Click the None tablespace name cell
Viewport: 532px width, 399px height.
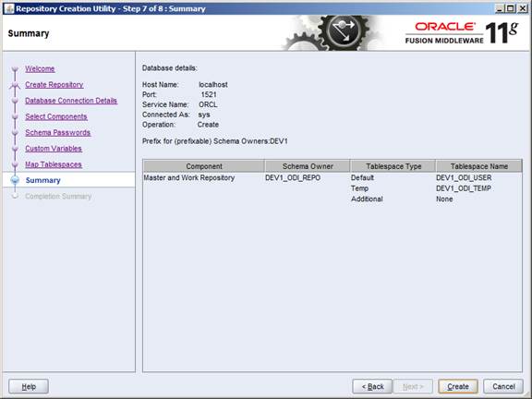444,199
